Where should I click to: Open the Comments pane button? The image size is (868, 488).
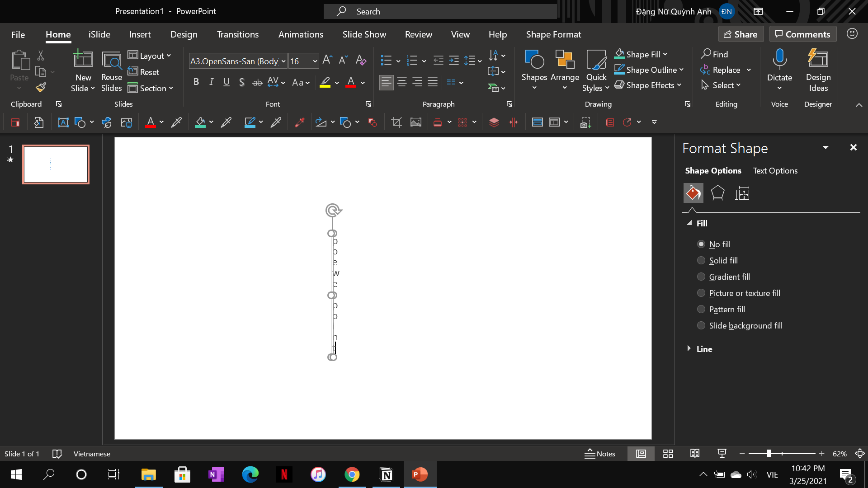802,34
